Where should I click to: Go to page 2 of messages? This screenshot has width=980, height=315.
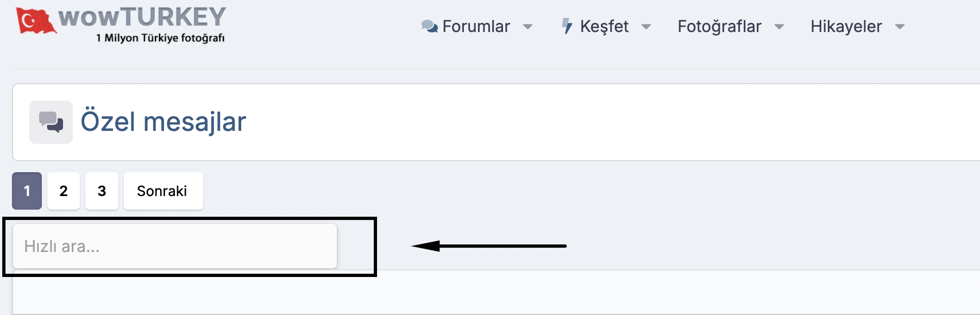pyautogui.click(x=64, y=191)
